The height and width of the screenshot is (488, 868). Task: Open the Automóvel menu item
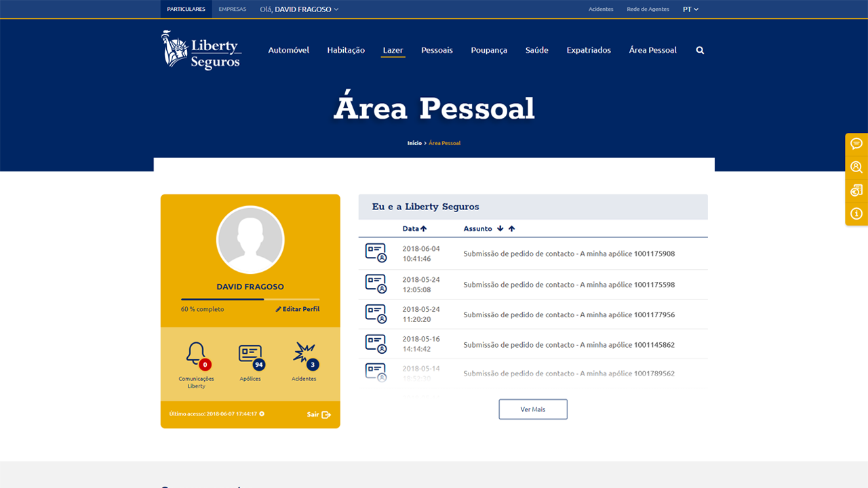(x=288, y=50)
